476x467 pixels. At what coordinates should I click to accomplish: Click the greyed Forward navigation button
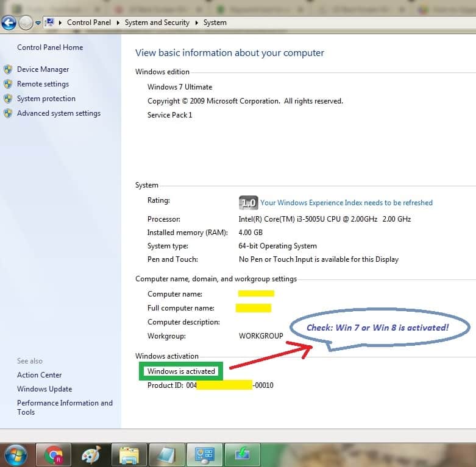click(x=26, y=23)
